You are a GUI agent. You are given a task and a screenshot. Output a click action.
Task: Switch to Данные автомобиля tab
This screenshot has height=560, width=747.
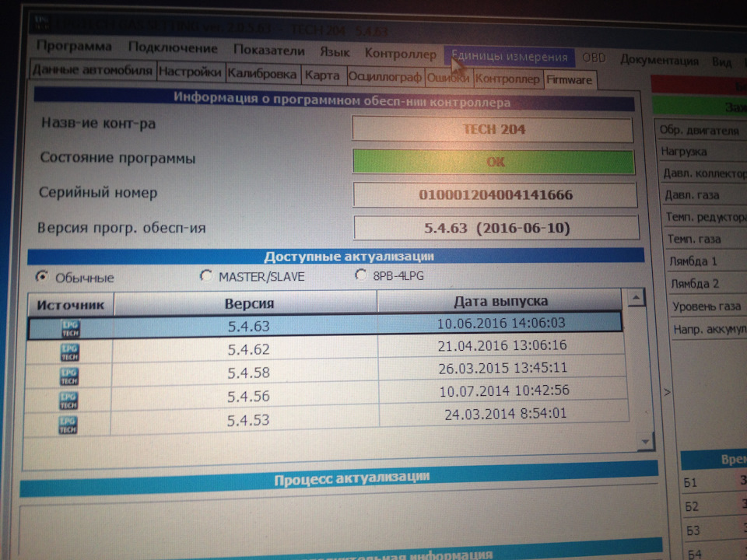93,70
